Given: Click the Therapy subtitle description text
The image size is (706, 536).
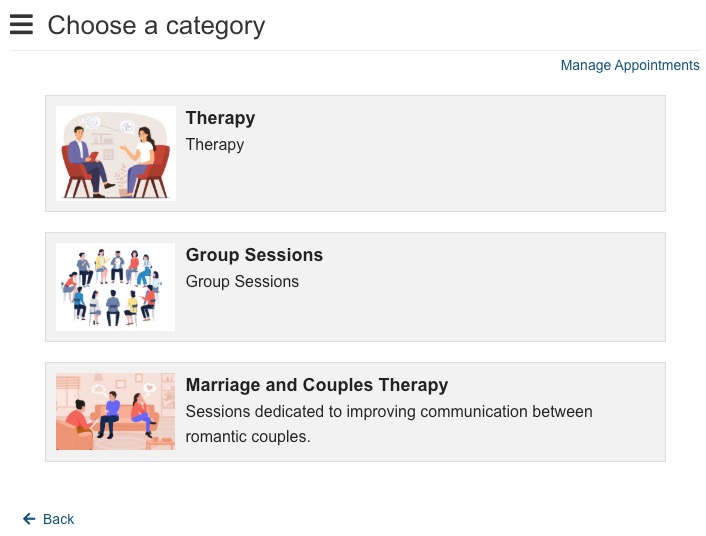Looking at the screenshot, I should pos(215,145).
